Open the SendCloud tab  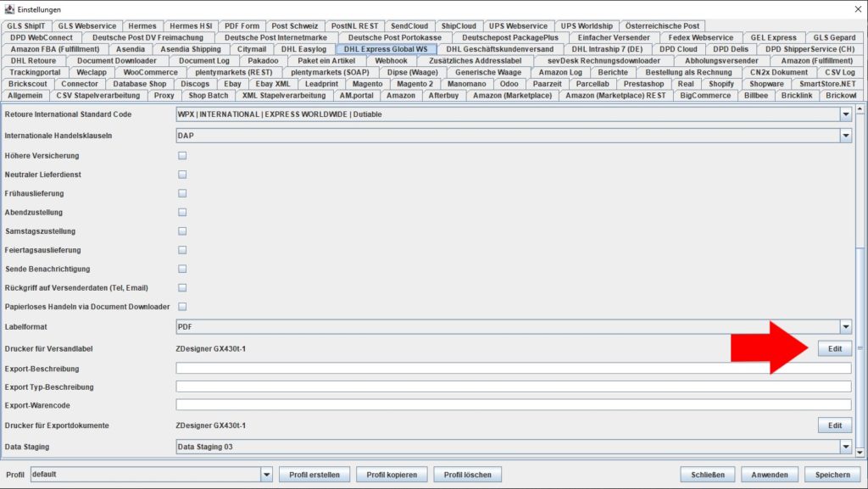[409, 26]
